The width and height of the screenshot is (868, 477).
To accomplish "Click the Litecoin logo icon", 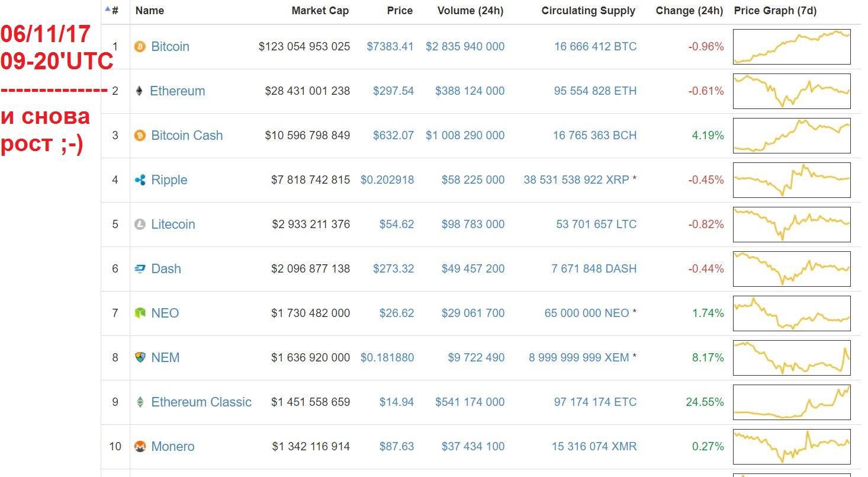I will point(140,224).
